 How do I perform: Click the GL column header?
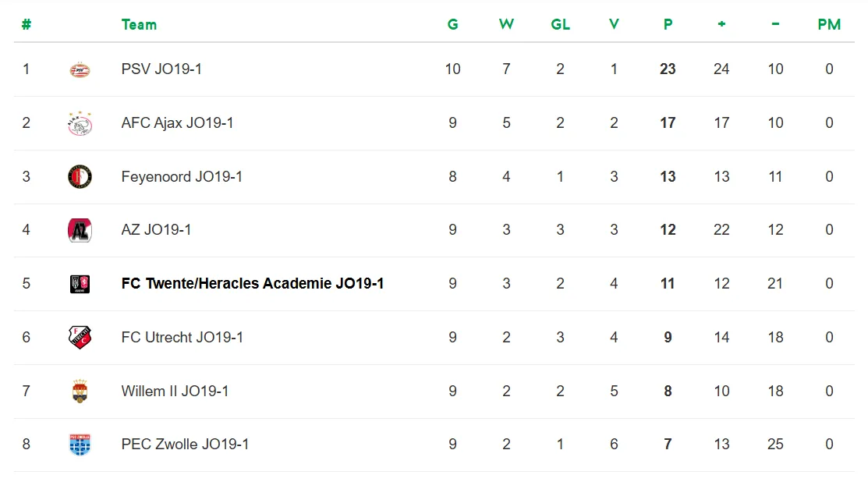click(560, 25)
